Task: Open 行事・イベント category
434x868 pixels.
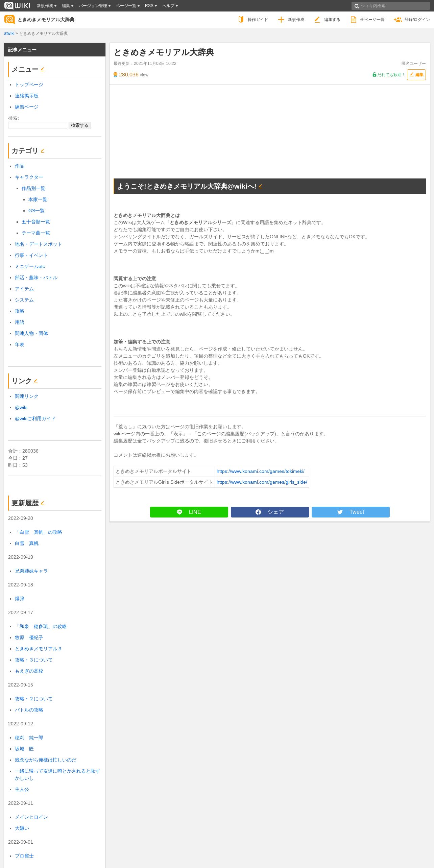Action: [x=31, y=255]
